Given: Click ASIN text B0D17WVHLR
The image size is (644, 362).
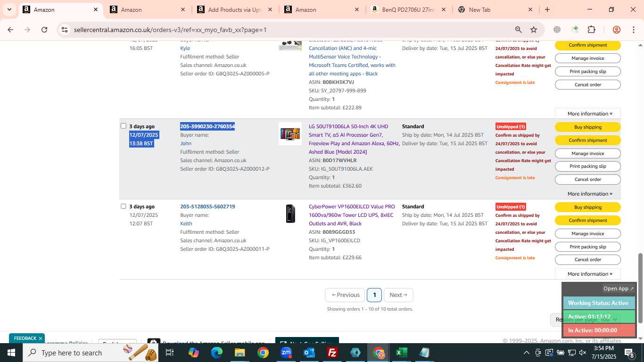Looking at the screenshot, I should (x=339, y=160).
